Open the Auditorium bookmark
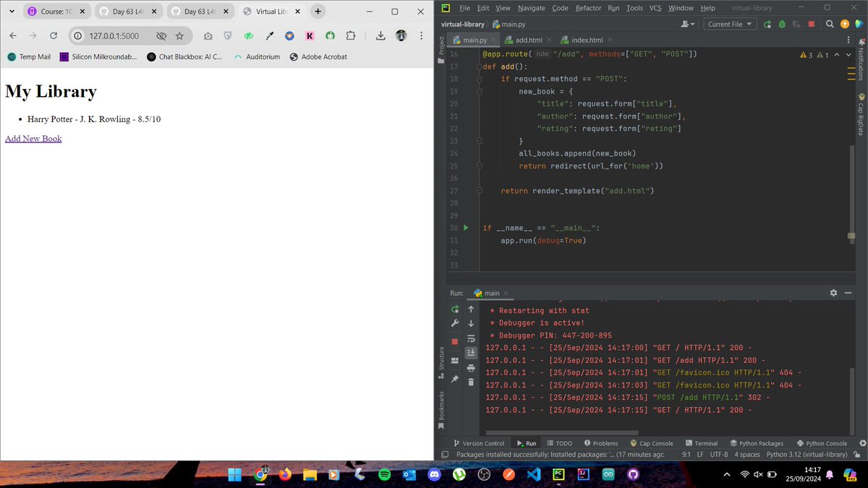The height and width of the screenshot is (488, 868). [257, 56]
